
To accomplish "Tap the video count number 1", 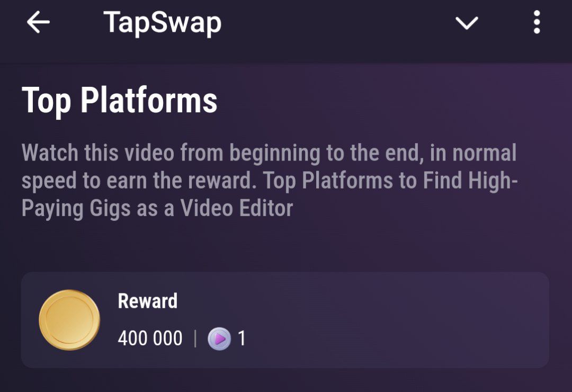I will point(243,338).
